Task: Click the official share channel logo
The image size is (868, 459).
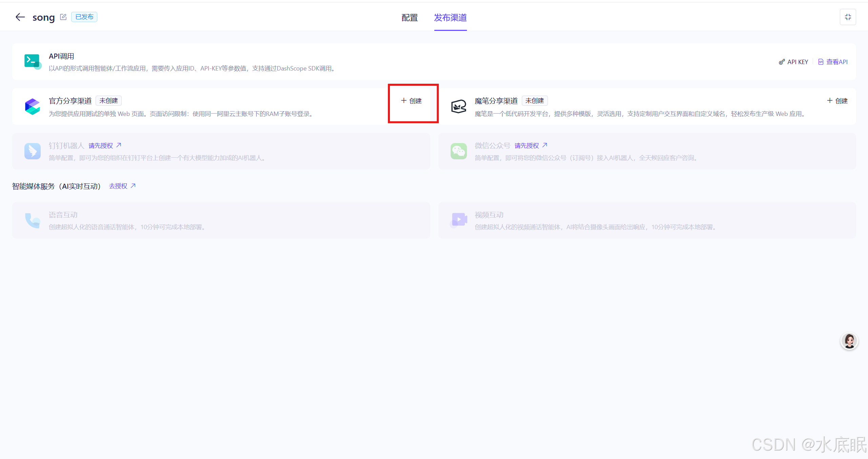Action: point(33,106)
